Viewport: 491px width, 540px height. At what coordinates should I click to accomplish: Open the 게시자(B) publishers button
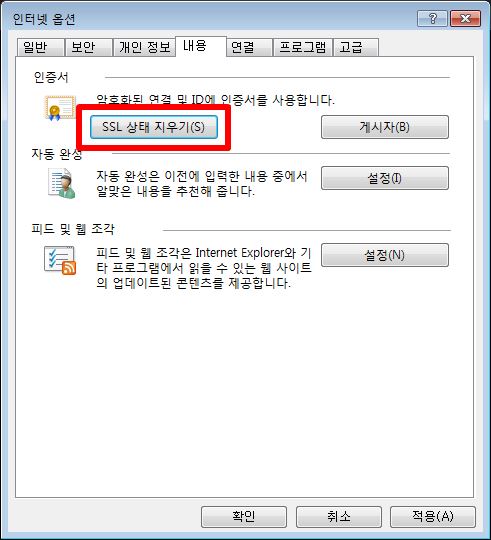point(385,127)
